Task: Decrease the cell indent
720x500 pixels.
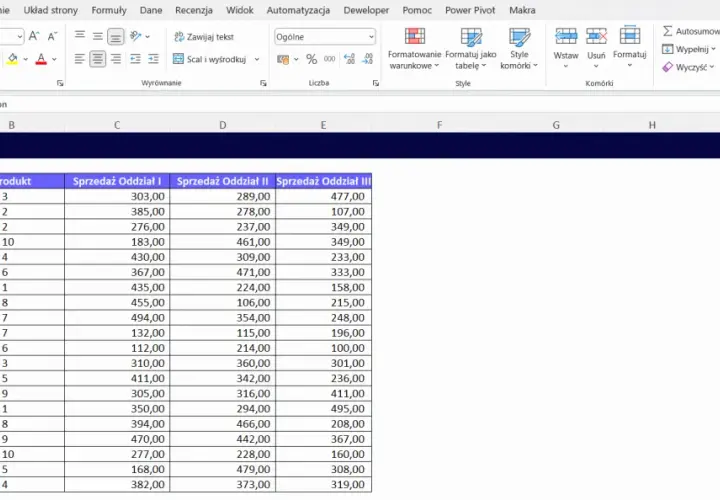Action: tap(135, 59)
